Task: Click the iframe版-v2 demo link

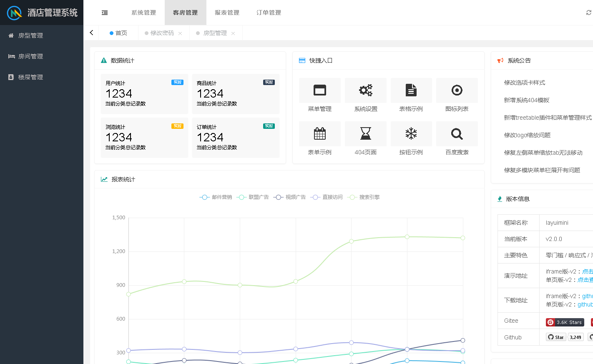Action: pyautogui.click(x=588, y=271)
